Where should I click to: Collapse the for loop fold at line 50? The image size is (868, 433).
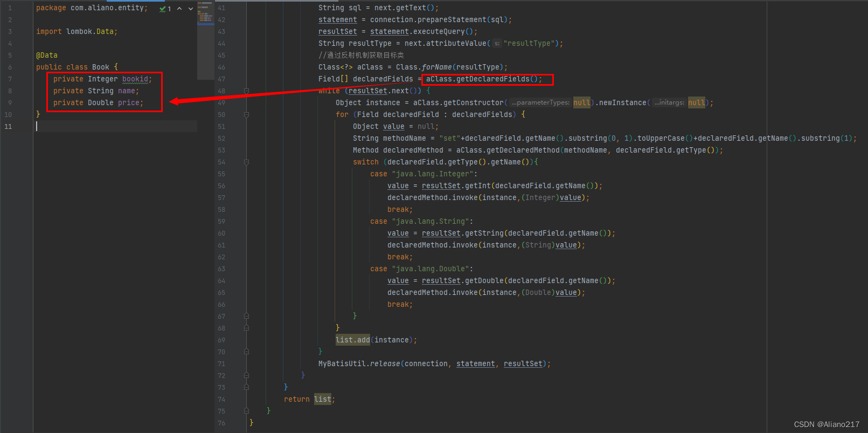click(246, 114)
